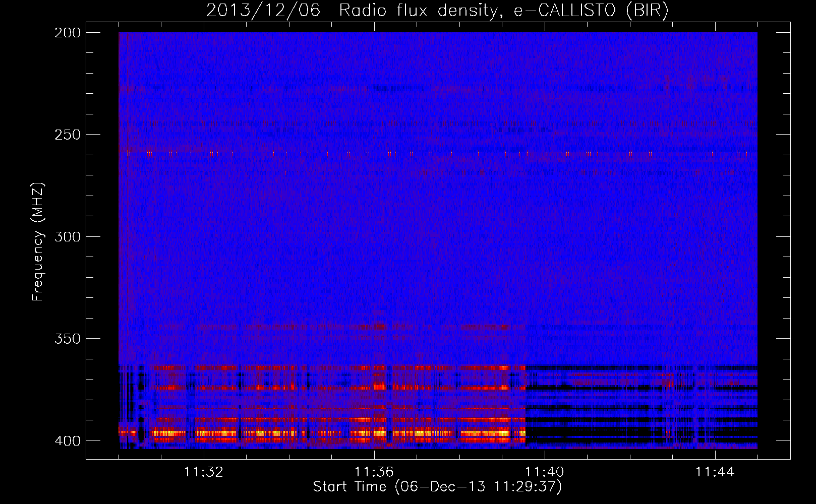Click the 200 frequency tick label
This screenshot has width=816, height=504.
pyautogui.click(x=67, y=33)
